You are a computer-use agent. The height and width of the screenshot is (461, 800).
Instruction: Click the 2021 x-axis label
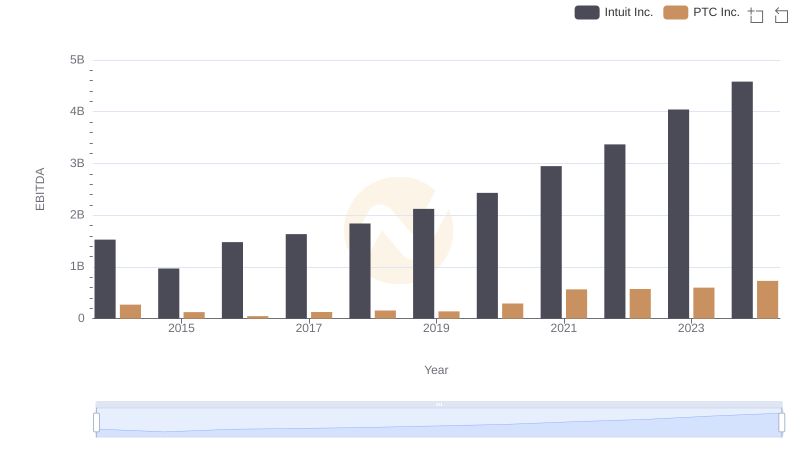coord(563,328)
